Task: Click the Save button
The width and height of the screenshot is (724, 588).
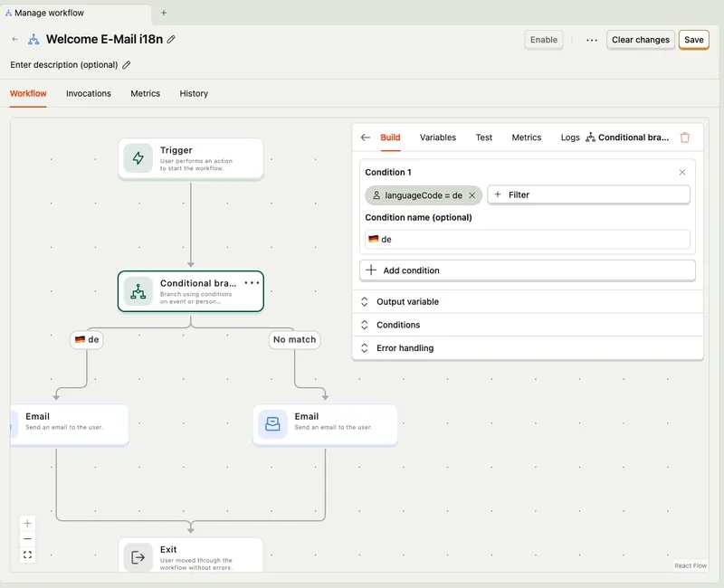Action: pos(692,40)
